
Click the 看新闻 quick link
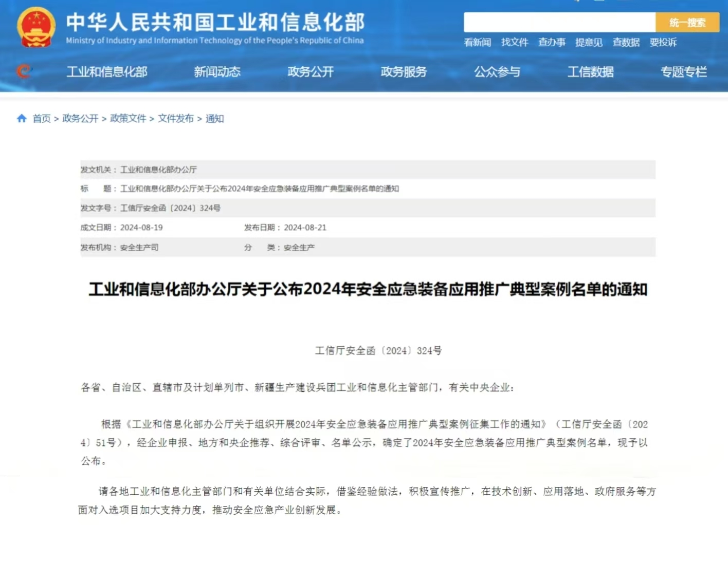(x=477, y=43)
